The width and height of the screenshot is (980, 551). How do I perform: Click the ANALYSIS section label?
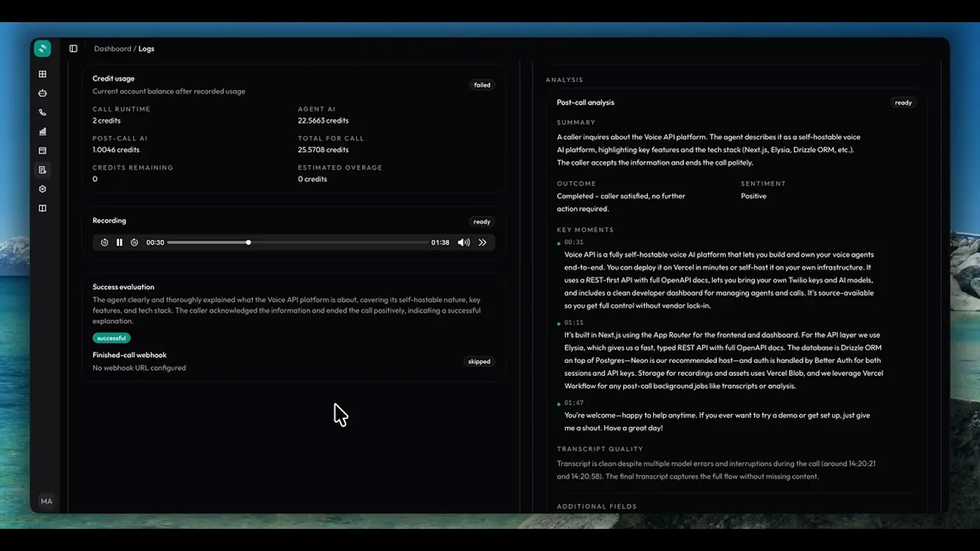564,80
